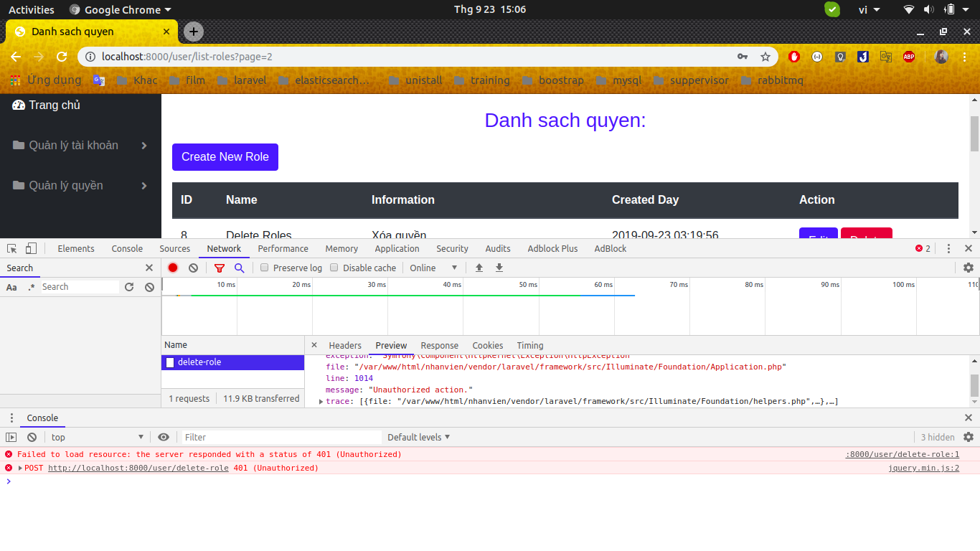
Task: Select the inspect element cursor icon
Action: point(11,248)
